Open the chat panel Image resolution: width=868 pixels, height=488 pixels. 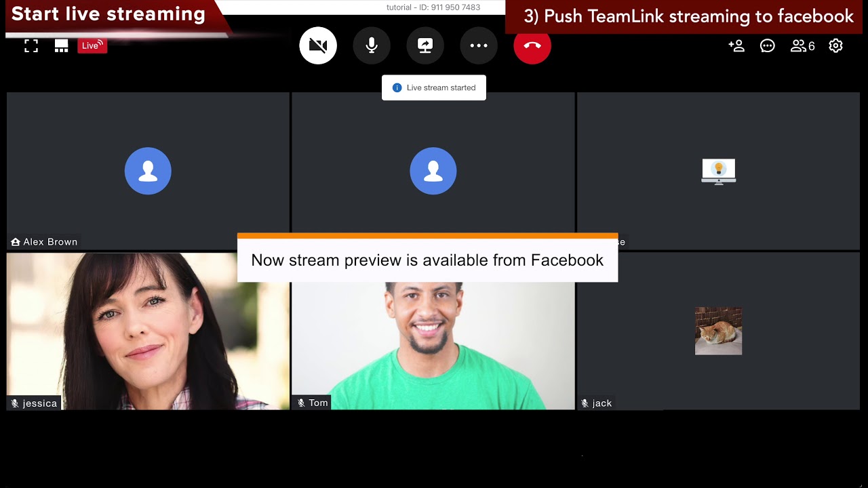tap(768, 45)
